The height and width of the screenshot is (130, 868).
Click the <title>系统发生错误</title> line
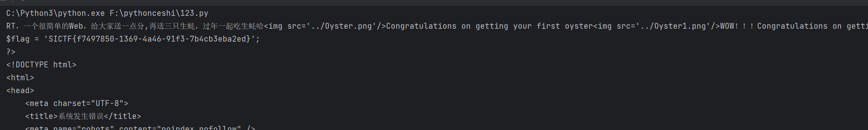click(x=83, y=116)
